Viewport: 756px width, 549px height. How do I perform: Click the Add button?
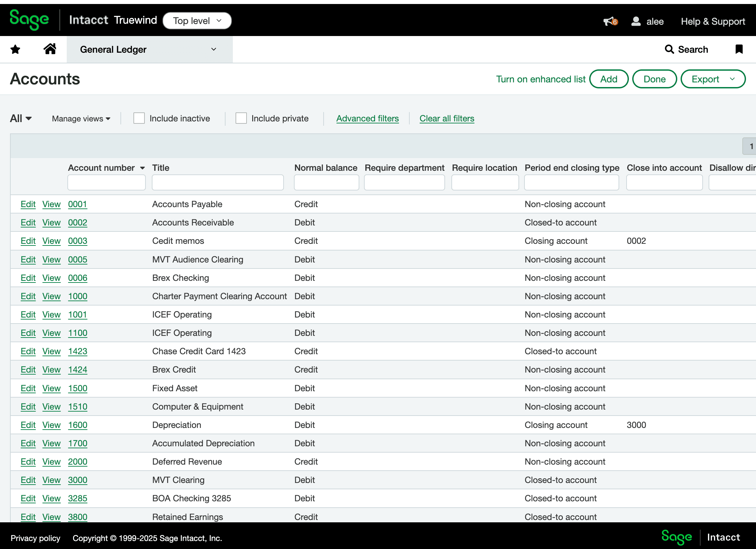tap(609, 79)
